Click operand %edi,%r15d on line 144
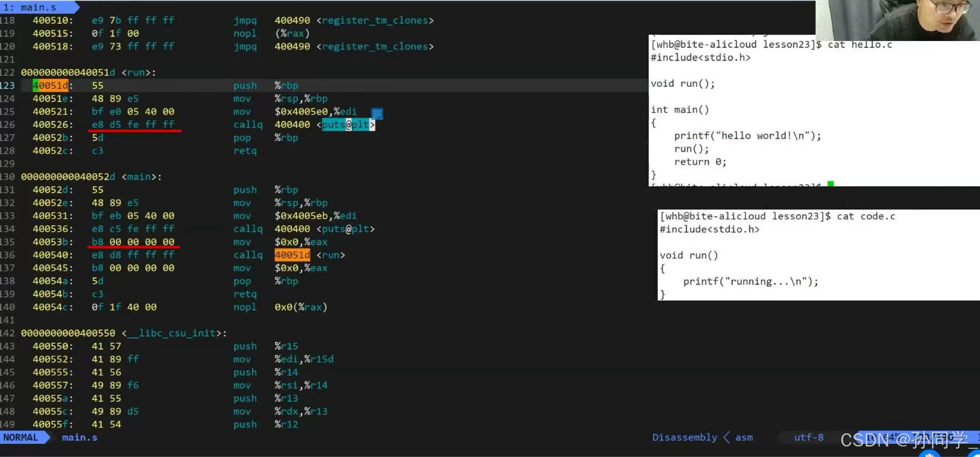 point(304,359)
